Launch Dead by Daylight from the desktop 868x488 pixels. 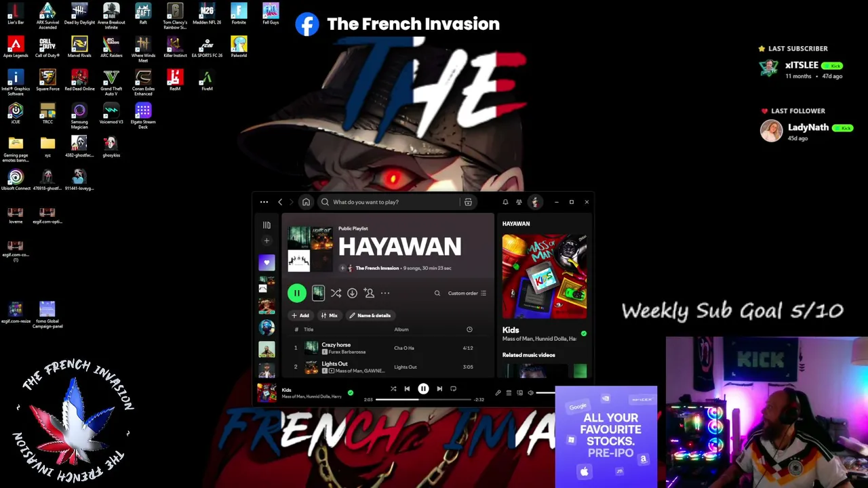[79, 14]
